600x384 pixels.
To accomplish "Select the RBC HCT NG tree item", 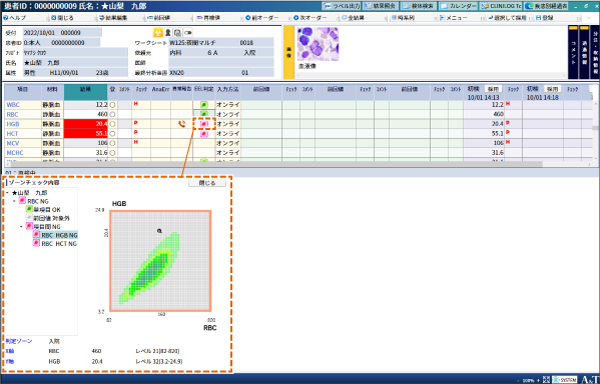I will click(55, 243).
